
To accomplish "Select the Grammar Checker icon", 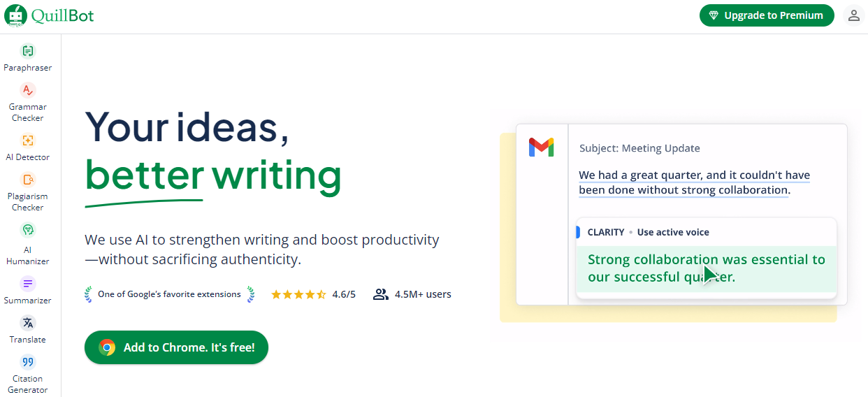I will pos(28,90).
